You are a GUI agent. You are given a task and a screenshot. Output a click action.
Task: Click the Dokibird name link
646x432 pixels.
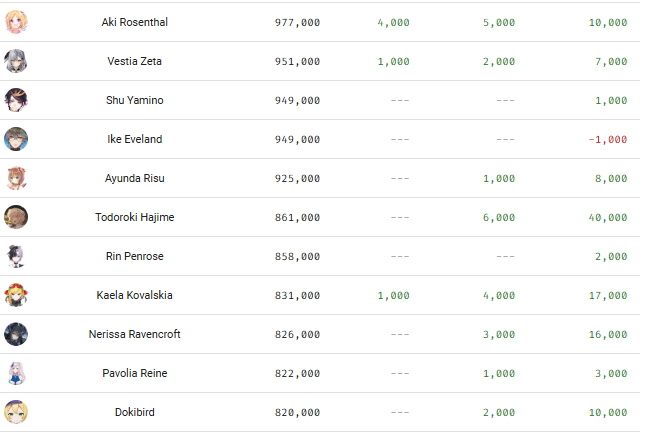(x=134, y=412)
